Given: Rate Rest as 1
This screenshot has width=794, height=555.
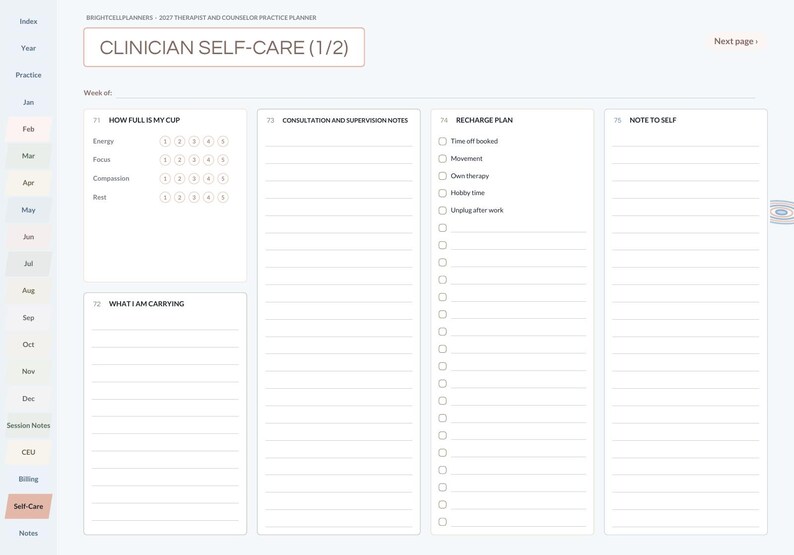Looking at the screenshot, I should [165, 197].
